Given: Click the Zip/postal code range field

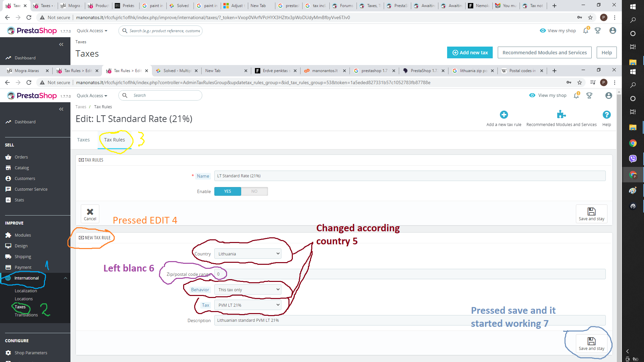Looking at the screenshot, I should click(410, 274).
